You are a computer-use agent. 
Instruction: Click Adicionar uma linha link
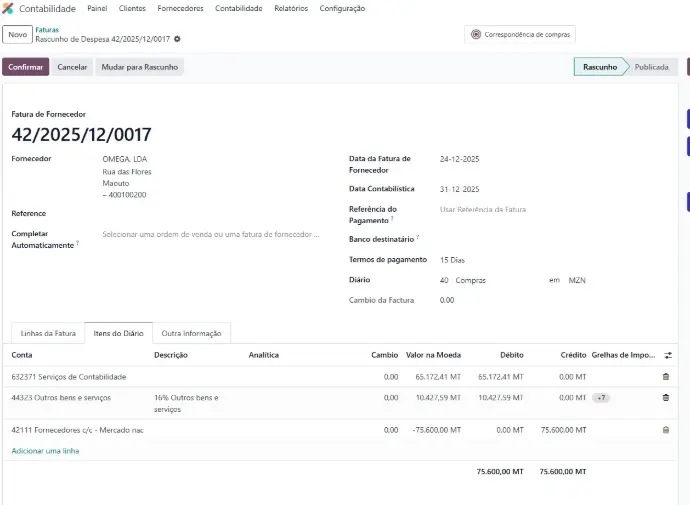tap(45, 451)
